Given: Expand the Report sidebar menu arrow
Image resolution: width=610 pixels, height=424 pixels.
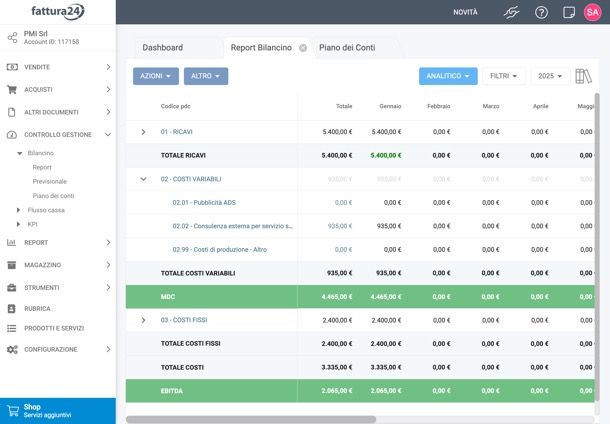Looking at the screenshot, I should (108, 242).
